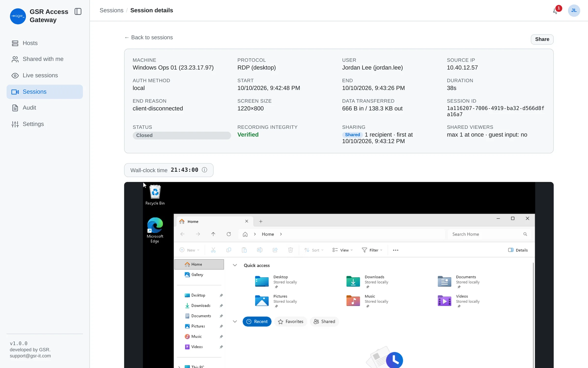
Task: Click the Explorer forward arrow
Action: (x=198, y=234)
